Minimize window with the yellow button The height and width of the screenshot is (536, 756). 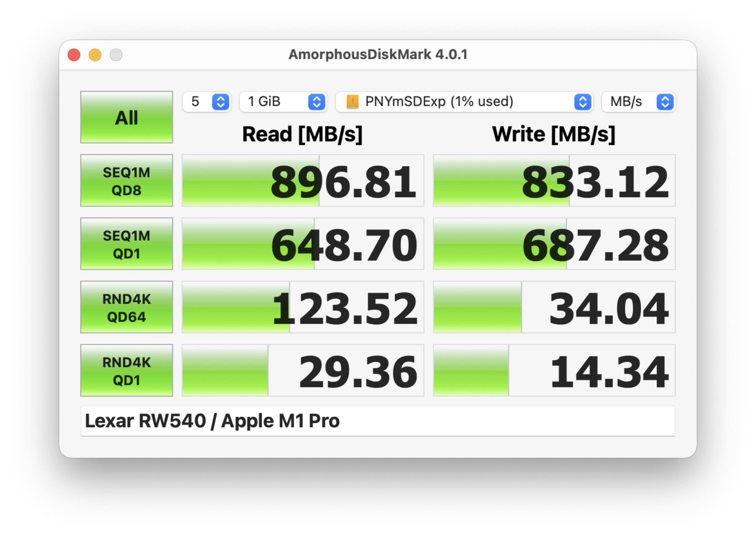95,55
